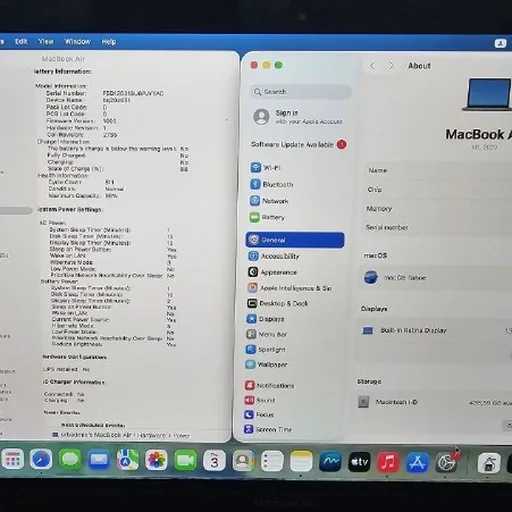Screen dimensions: 512x512
Task: Select Battery in System Settings sidebar
Action: pos(267,217)
